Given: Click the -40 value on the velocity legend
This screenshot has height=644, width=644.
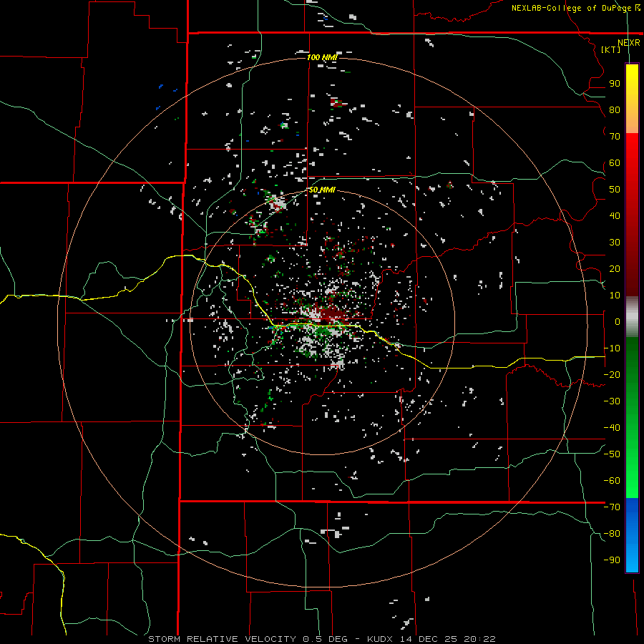Looking at the screenshot, I should point(612,428).
